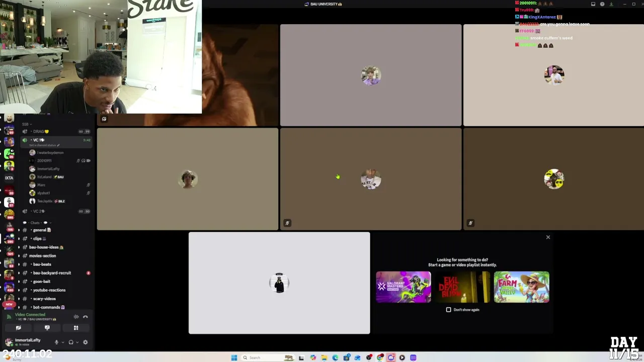This screenshot has height=362, width=644.
Task: Turn off camera in voice panel
Action: 18,328
